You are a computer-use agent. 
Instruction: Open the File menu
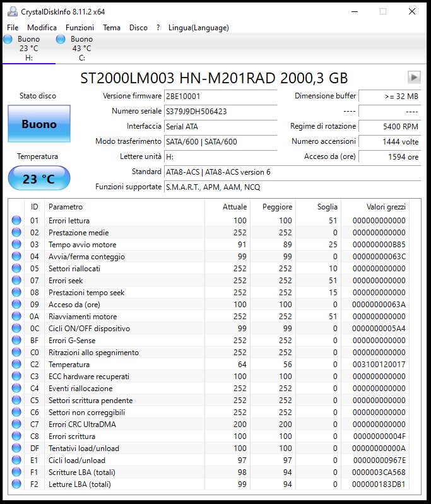coord(13,28)
